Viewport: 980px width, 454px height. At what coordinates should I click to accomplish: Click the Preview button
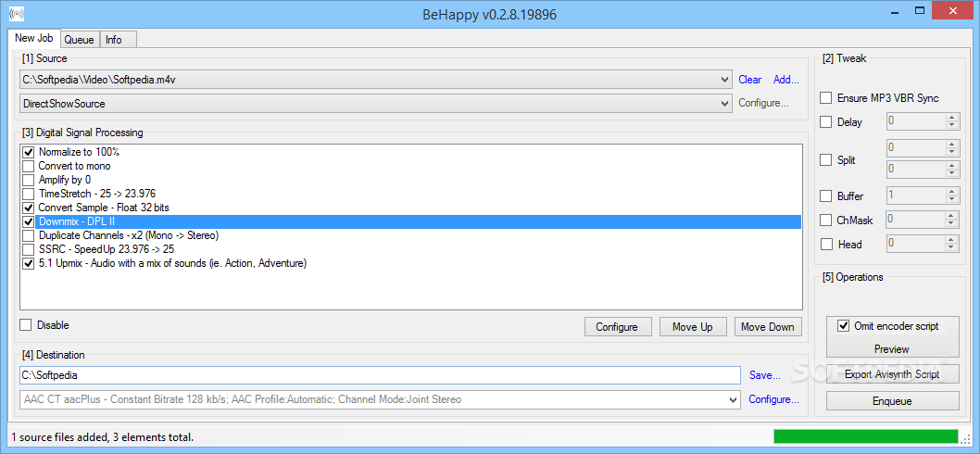pos(892,348)
